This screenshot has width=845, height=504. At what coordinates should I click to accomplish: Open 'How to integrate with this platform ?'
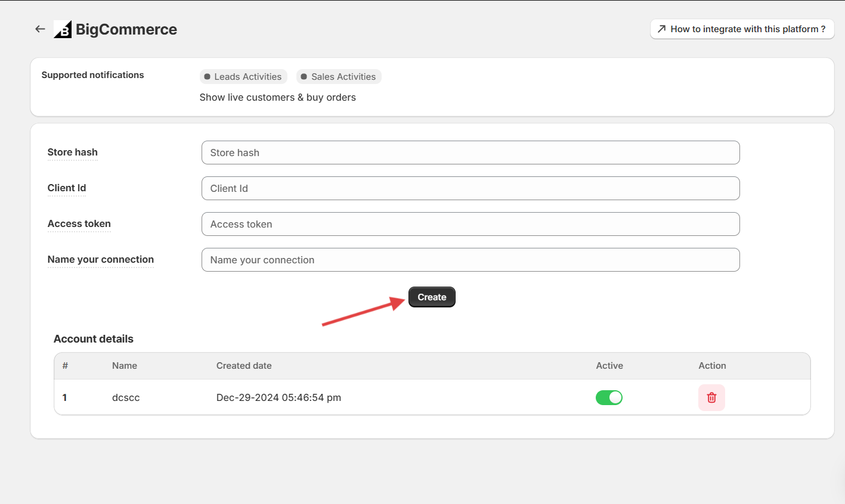742,29
